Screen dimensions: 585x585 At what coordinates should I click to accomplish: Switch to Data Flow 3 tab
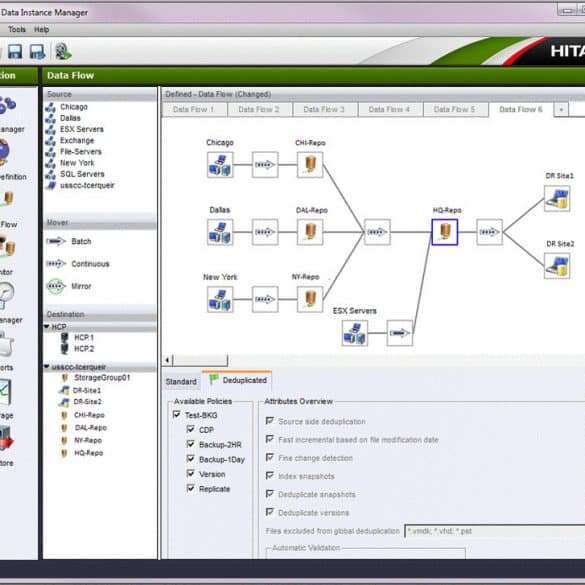click(x=325, y=109)
